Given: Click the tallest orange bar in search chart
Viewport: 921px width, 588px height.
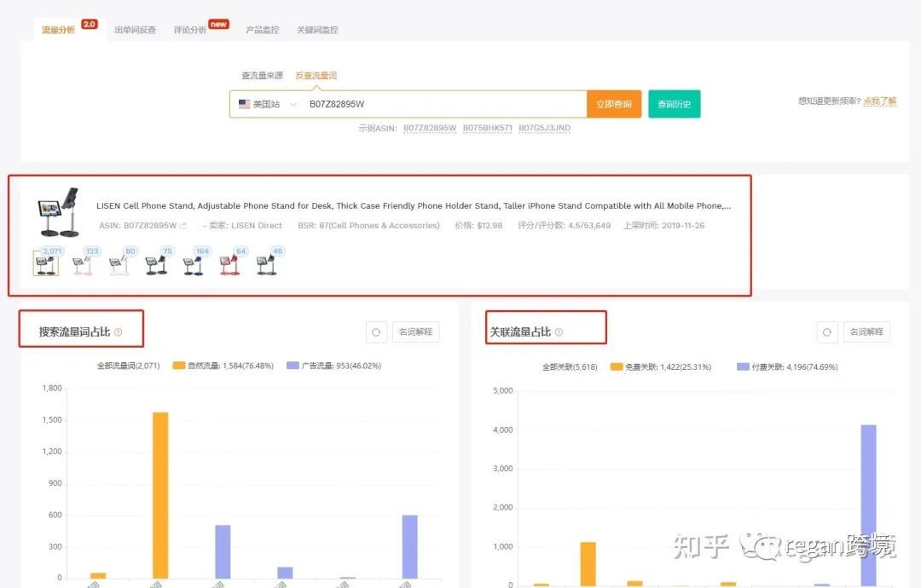Looking at the screenshot, I should pos(160,495).
